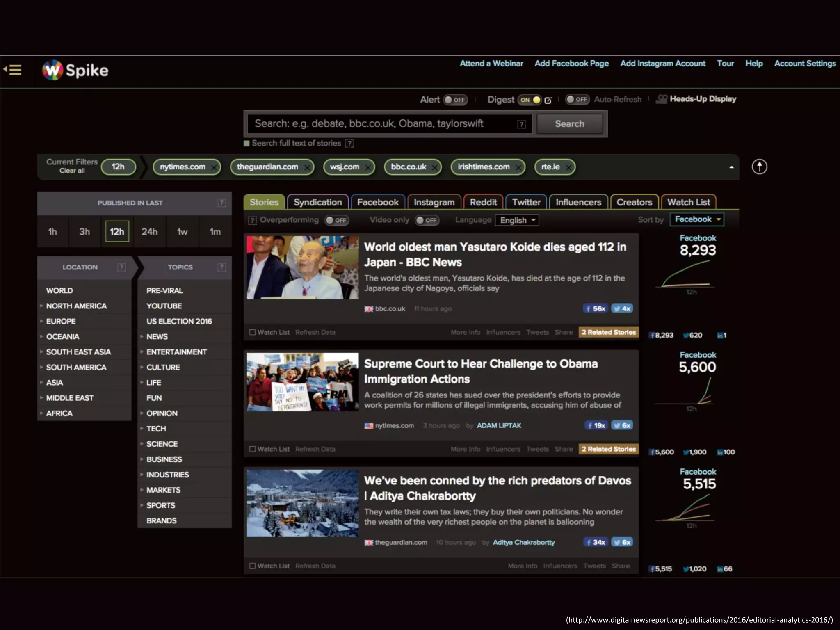Open the Published In Last help icon
This screenshot has width=840, height=630.
pos(221,203)
